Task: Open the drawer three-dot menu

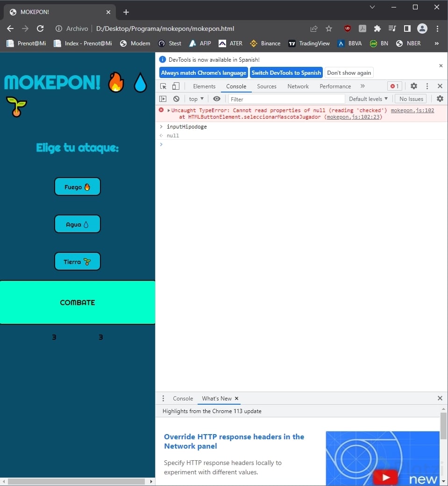Action: click(x=164, y=398)
